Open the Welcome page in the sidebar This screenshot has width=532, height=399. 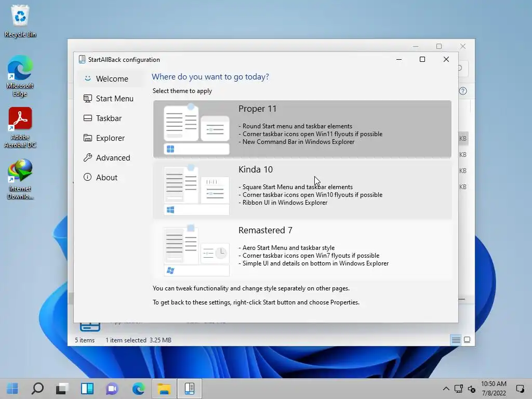[x=112, y=79]
